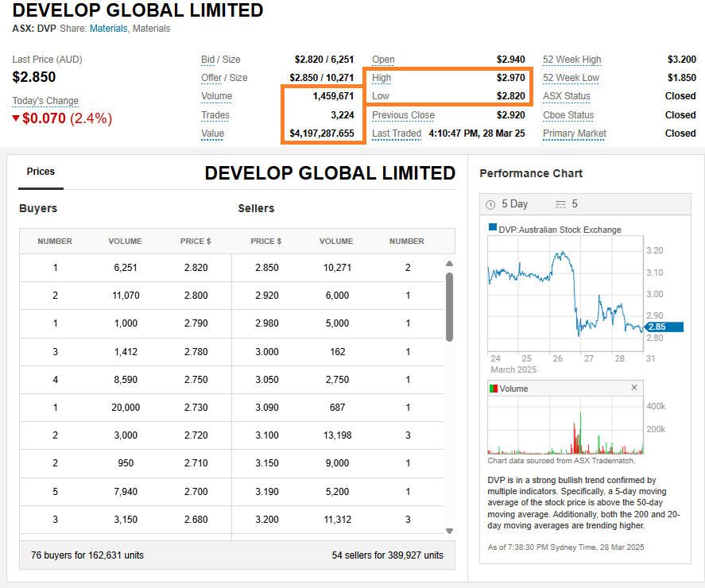
Task: Close the Volume indicator panel
Action: (x=634, y=388)
